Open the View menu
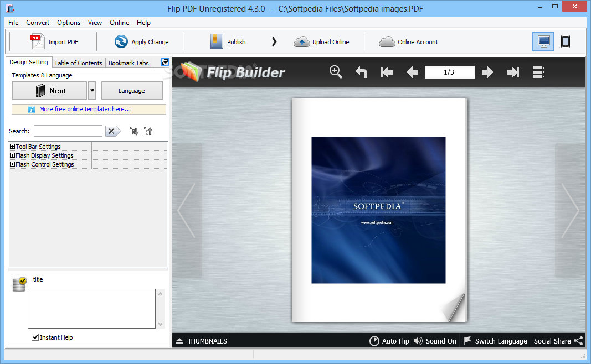Image resolution: width=591 pixels, height=364 pixels. (x=95, y=23)
